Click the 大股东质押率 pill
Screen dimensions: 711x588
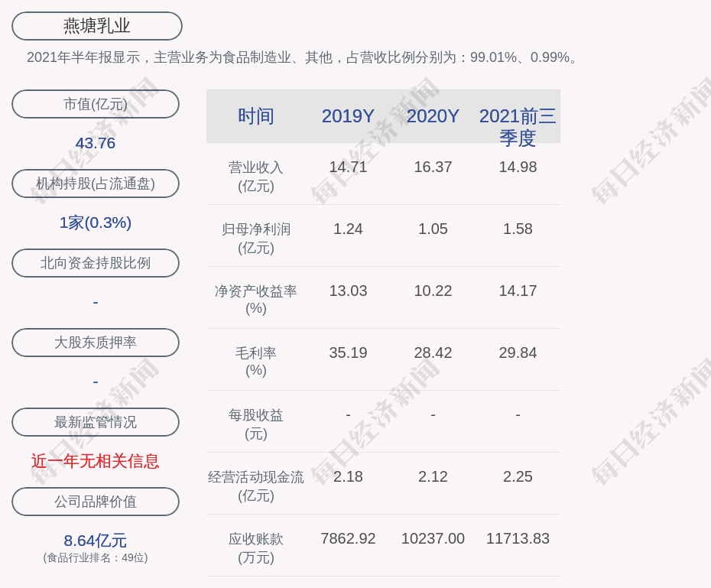96,343
